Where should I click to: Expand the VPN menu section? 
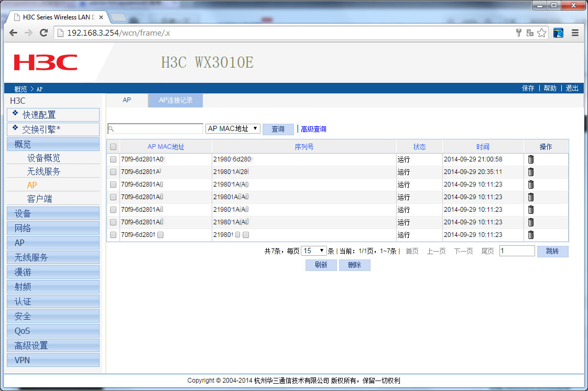53,360
